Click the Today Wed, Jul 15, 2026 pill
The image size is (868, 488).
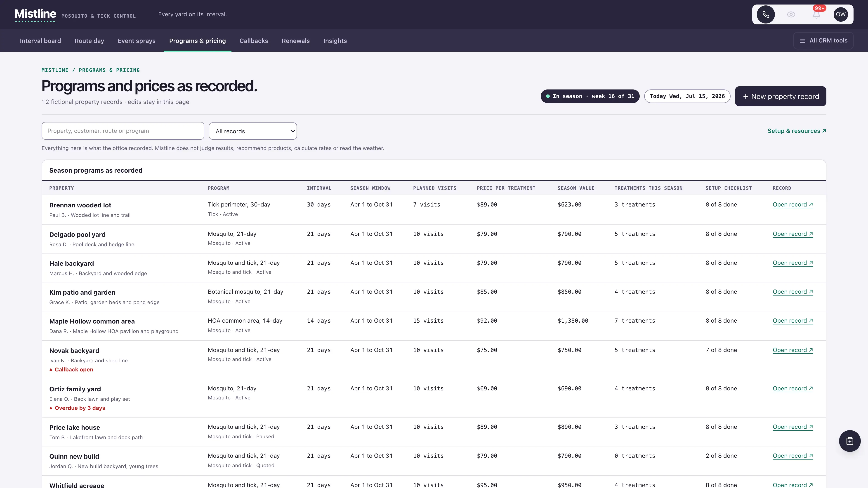(x=687, y=96)
